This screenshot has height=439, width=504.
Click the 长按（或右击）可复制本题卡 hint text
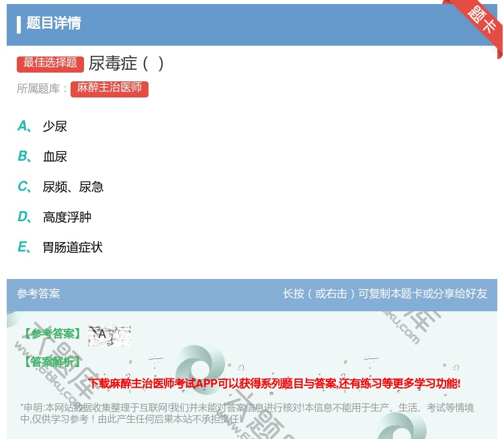[x=385, y=294]
